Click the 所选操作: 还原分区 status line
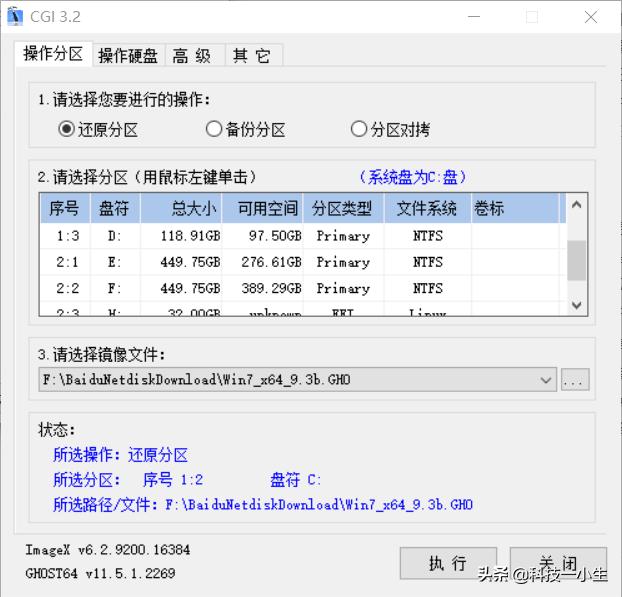 click(120, 455)
